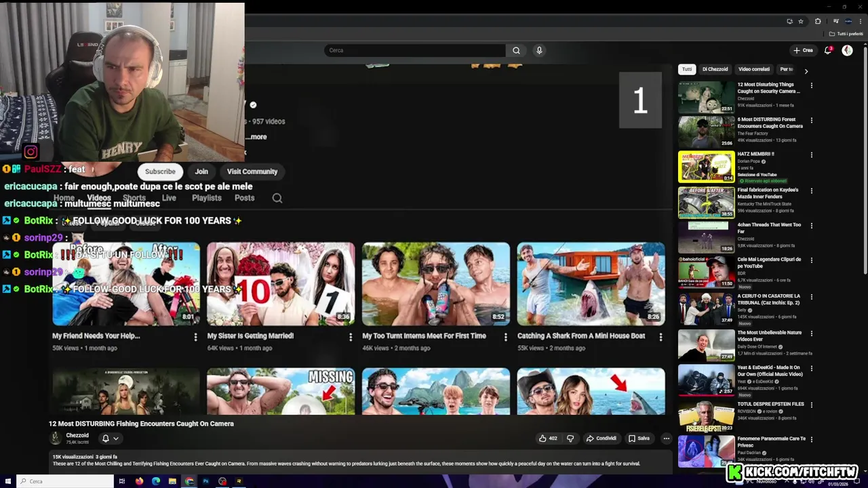This screenshot has width=868, height=488.
Task: Click the Subscribe button in video
Action: pos(160,171)
